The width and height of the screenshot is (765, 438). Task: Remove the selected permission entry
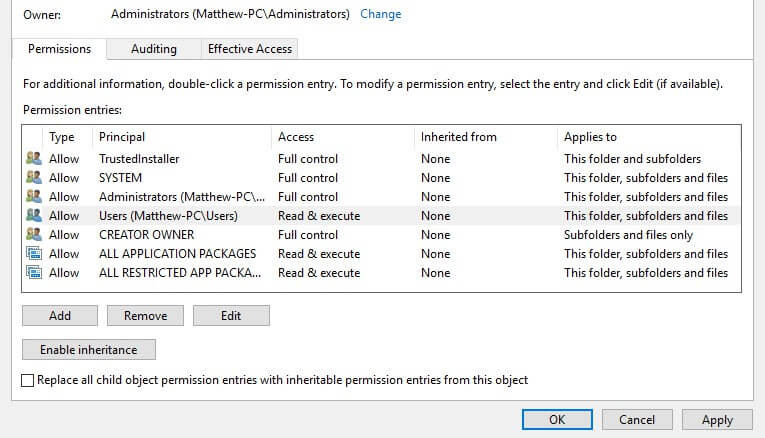145,316
